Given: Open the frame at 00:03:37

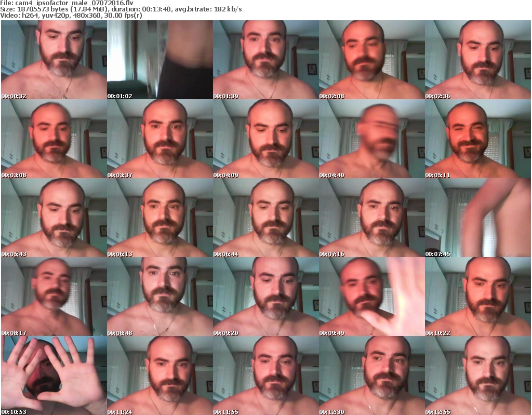Looking at the screenshot, I should (160, 139).
